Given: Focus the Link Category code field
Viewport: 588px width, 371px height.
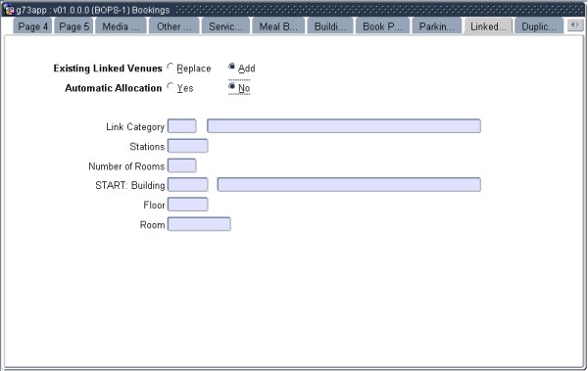Looking at the screenshot, I should click(182, 126).
